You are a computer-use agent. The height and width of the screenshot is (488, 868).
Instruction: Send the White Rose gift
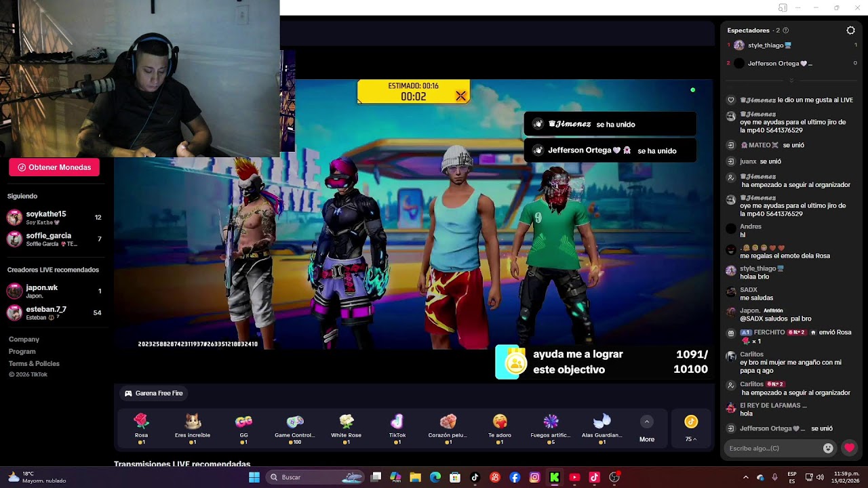pyautogui.click(x=347, y=429)
